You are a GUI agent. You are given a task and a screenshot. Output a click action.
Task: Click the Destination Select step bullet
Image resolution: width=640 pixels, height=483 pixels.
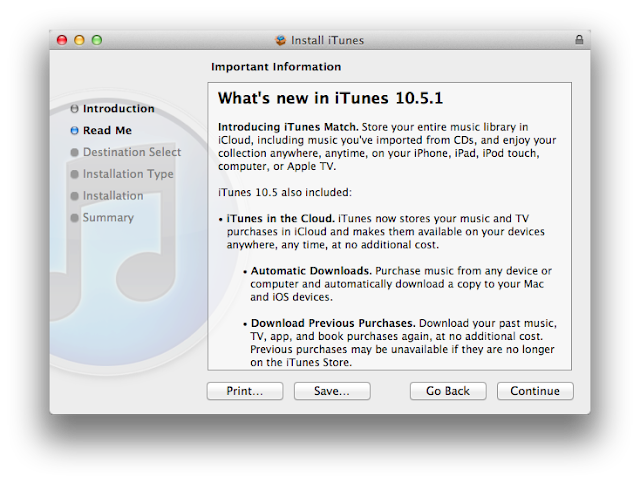point(74,152)
